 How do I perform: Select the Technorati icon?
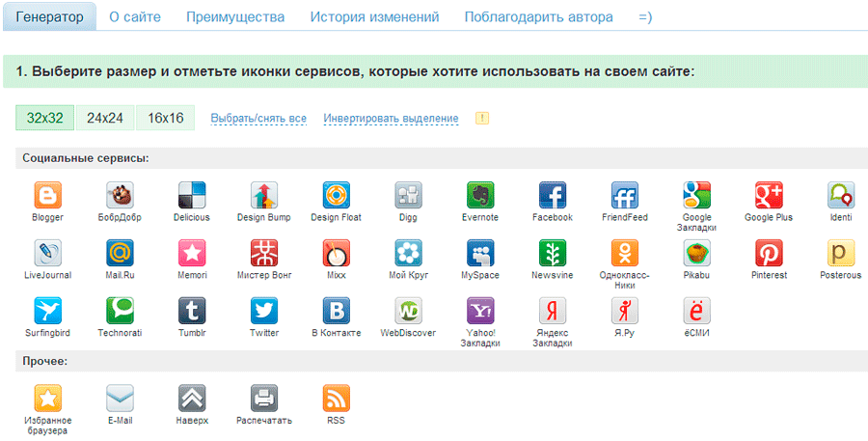(x=121, y=311)
